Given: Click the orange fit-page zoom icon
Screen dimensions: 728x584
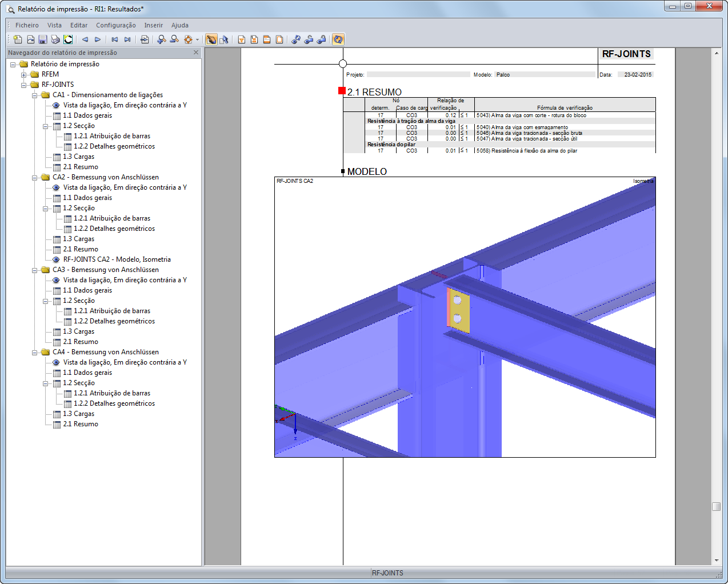Looking at the screenshot, I should point(188,39).
